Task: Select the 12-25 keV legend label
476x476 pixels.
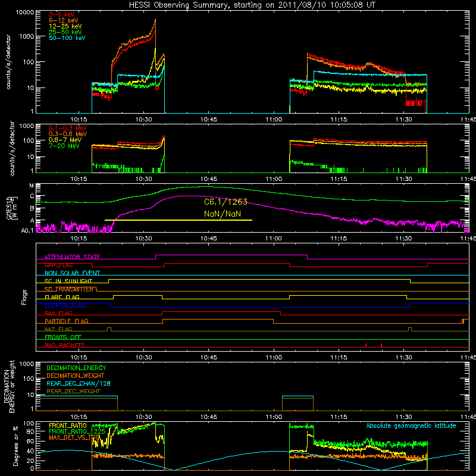Action: 65,26
